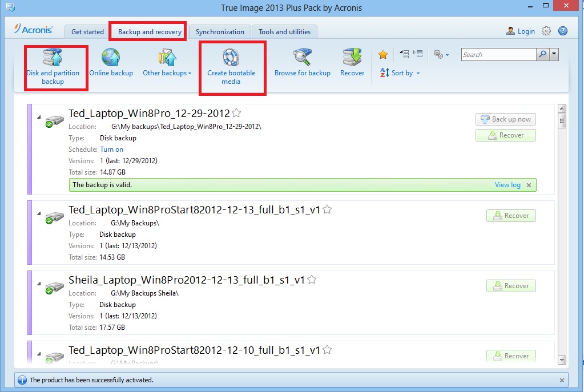Open Disk and partition backup
Image resolution: width=584 pixels, height=392 pixels.
click(53, 67)
